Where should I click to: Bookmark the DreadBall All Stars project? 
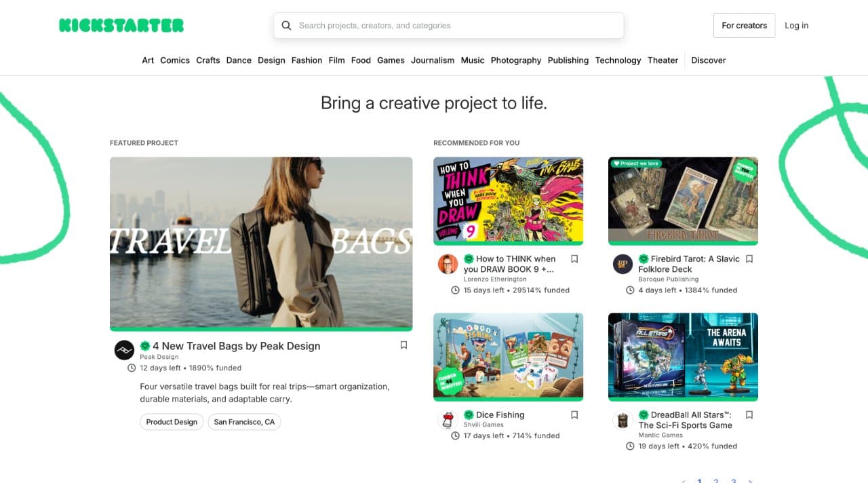pyautogui.click(x=749, y=414)
